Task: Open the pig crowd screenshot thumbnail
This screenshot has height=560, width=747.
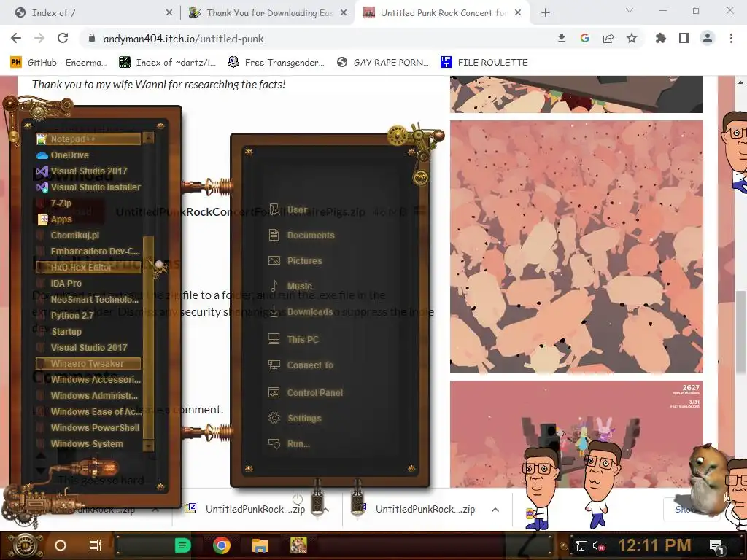Action: tap(576, 246)
